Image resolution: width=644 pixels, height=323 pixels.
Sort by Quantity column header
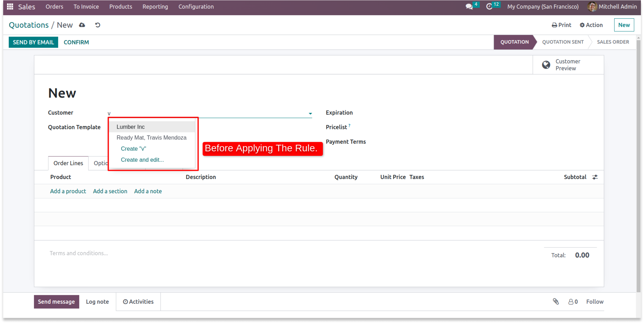click(x=346, y=177)
